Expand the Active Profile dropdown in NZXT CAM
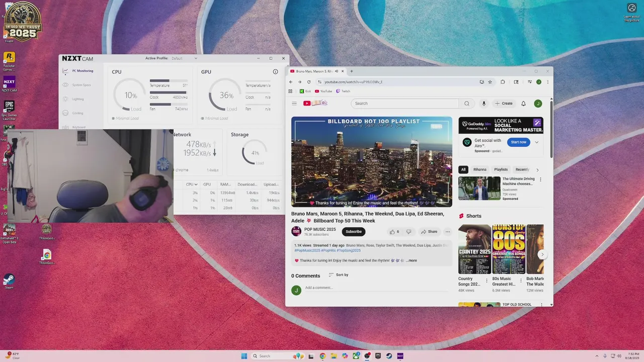644x362 pixels. [184, 58]
